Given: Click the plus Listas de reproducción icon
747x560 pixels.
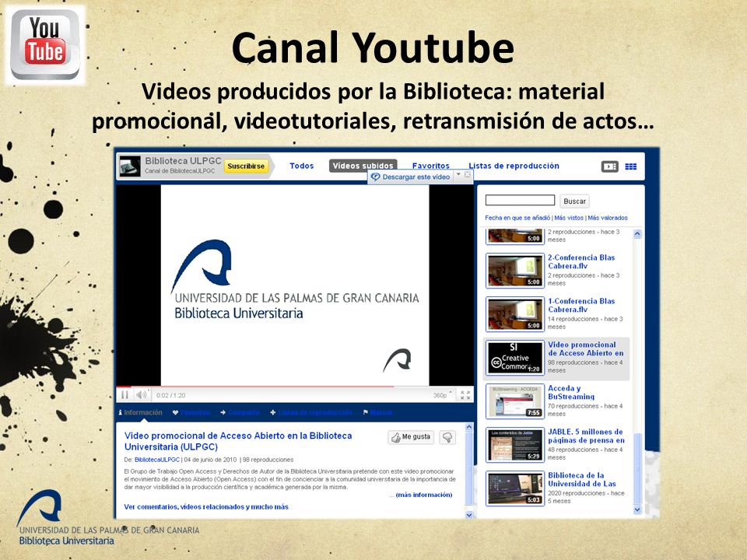Looking at the screenshot, I should click(273, 412).
